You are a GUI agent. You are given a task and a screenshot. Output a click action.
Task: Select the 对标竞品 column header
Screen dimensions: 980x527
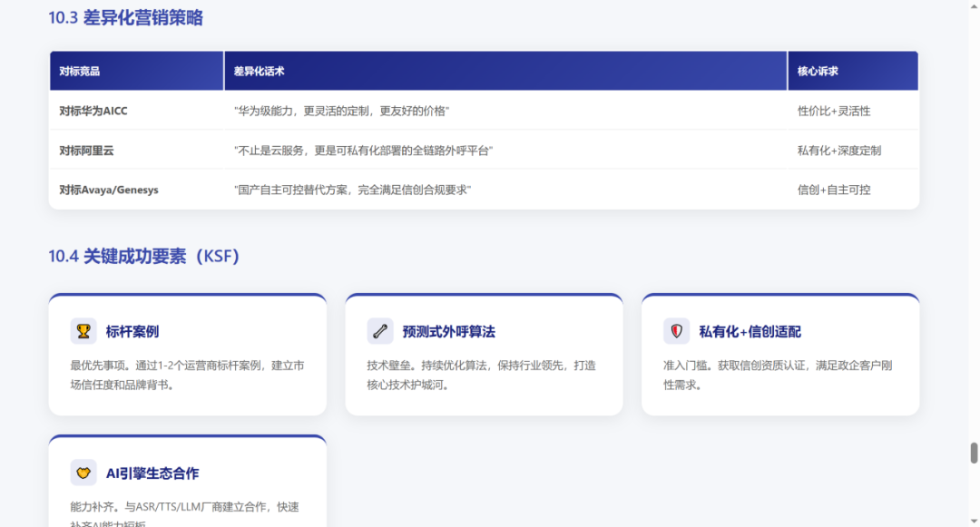click(x=80, y=71)
